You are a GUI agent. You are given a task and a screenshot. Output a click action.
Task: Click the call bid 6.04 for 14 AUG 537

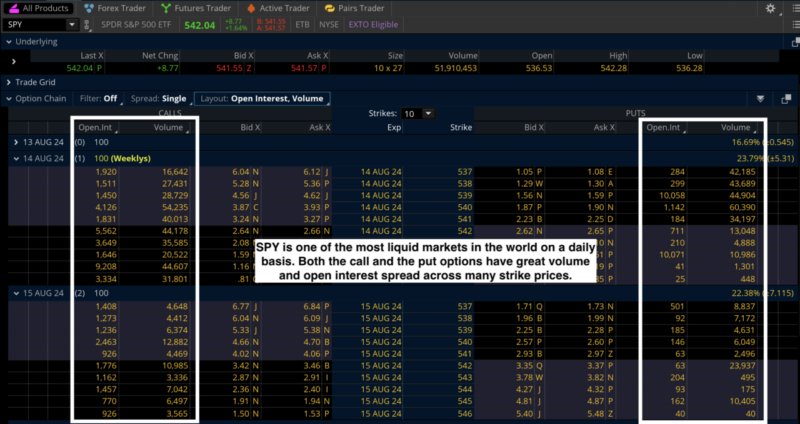point(241,172)
